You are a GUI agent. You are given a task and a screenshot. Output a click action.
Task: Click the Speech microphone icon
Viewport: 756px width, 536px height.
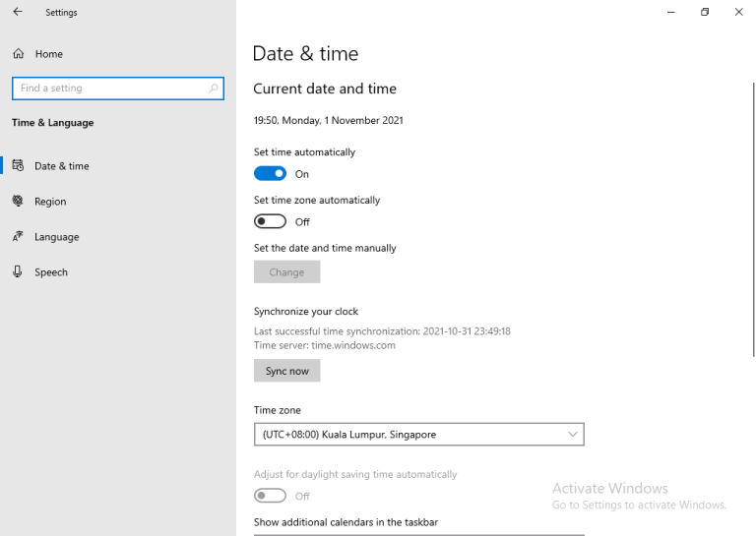pos(18,272)
